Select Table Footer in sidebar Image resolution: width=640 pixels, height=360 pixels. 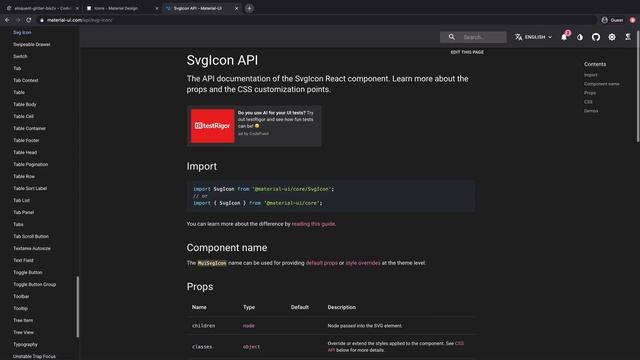click(x=26, y=140)
